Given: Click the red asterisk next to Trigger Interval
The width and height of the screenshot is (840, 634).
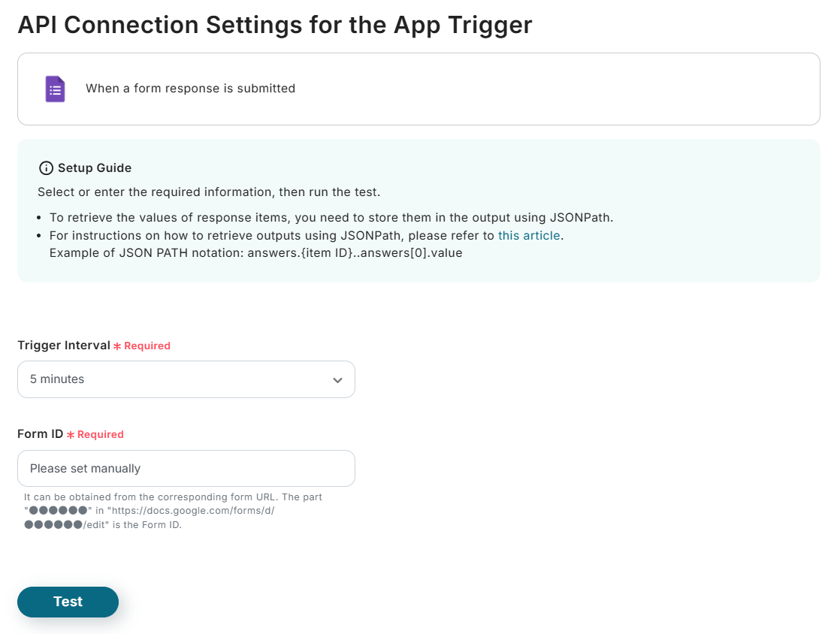Looking at the screenshot, I should coord(117,346).
